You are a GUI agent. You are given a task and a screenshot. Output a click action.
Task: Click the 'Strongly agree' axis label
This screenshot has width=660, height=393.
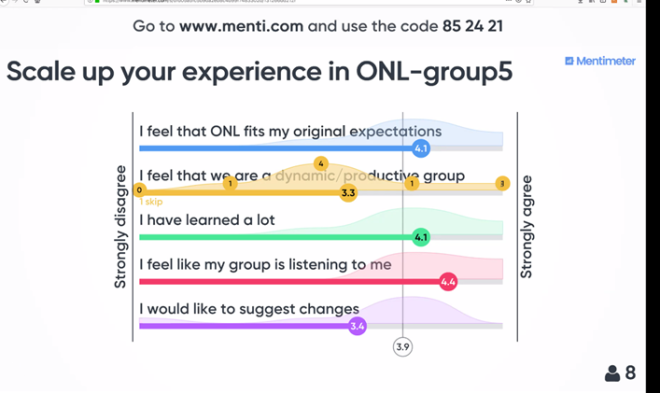526,227
